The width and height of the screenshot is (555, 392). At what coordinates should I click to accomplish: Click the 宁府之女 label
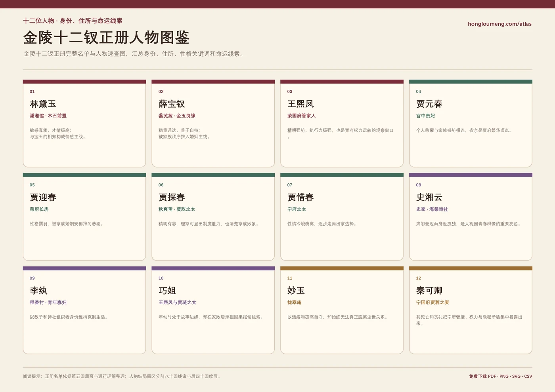click(297, 209)
